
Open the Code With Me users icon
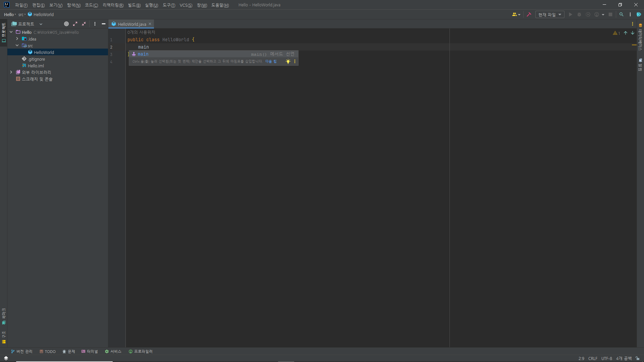click(516, 15)
